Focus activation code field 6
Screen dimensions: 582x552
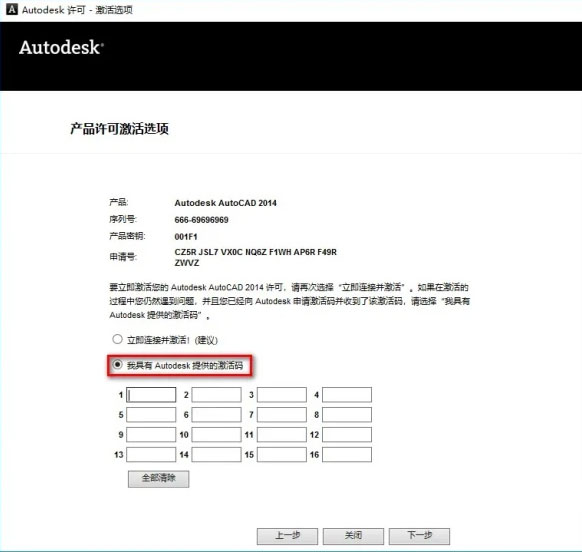pyautogui.click(x=216, y=415)
